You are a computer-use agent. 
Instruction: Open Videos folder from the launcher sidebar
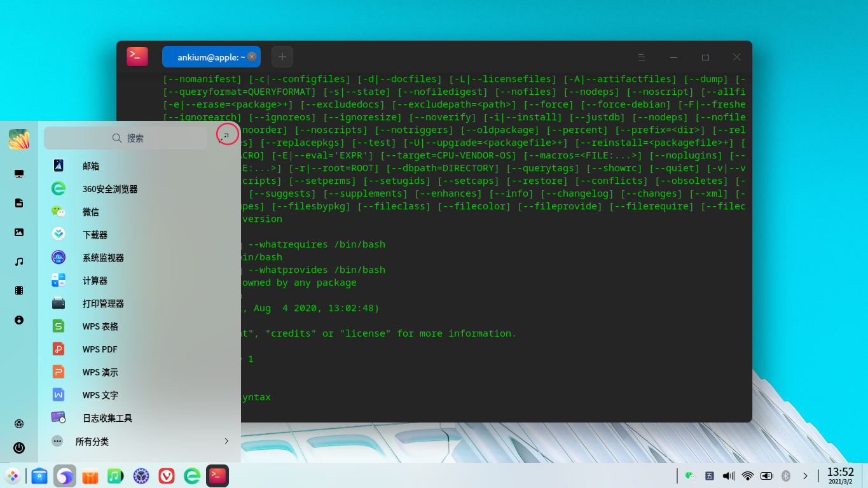tap(19, 291)
